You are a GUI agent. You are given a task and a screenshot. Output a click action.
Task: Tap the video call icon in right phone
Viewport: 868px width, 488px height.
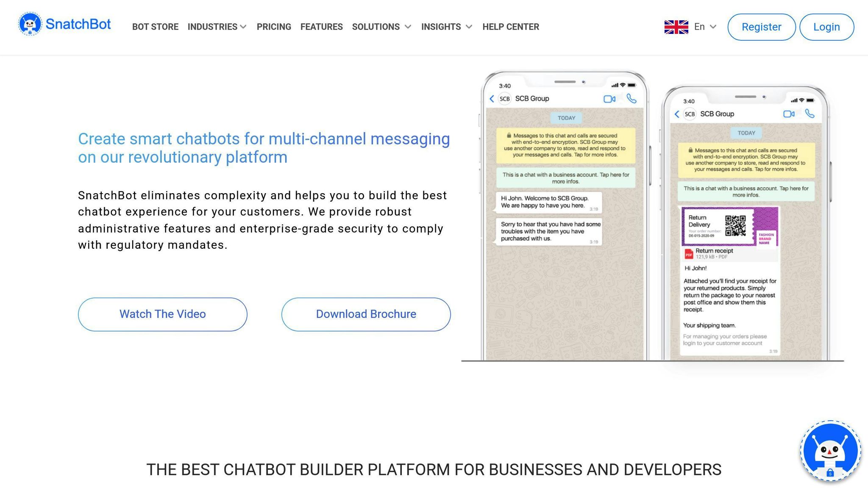pos(788,114)
